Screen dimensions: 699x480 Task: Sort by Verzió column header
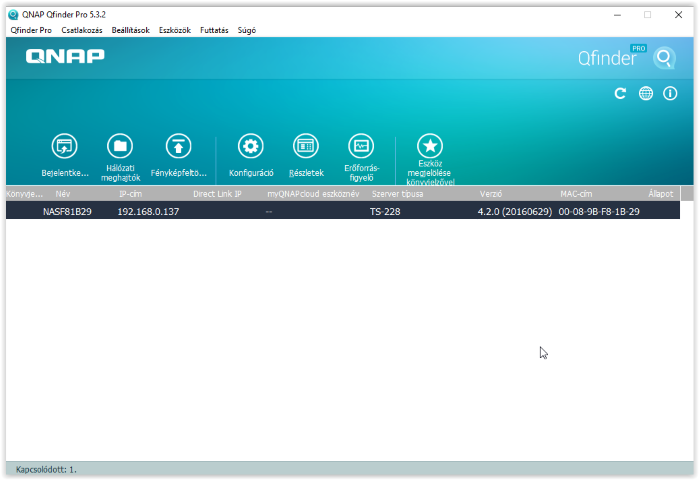pos(491,193)
